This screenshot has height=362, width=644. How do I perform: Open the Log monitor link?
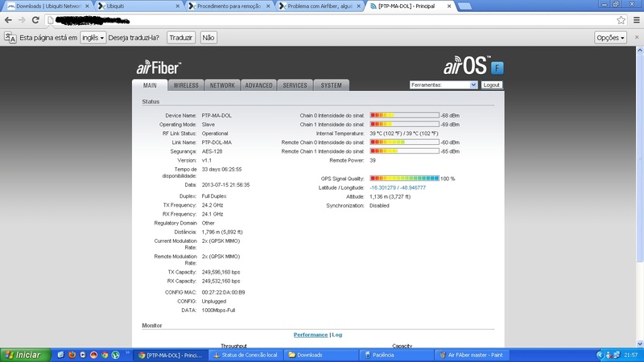336,335
